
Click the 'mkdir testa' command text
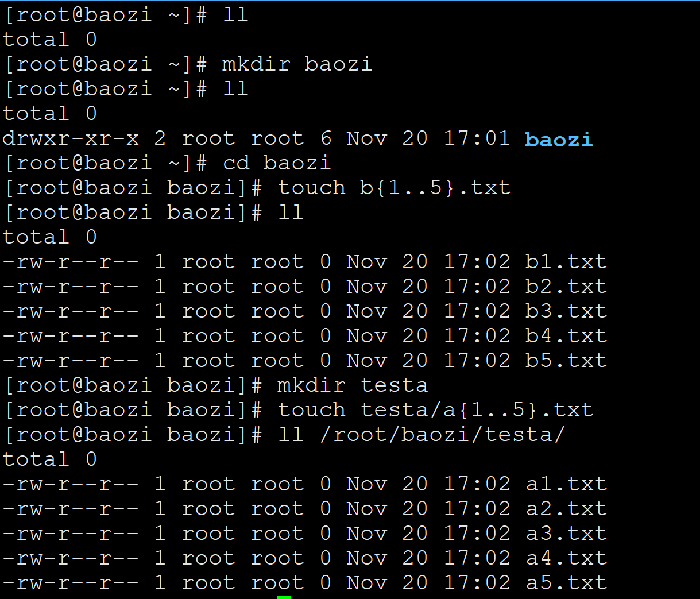tap(353, 385)
